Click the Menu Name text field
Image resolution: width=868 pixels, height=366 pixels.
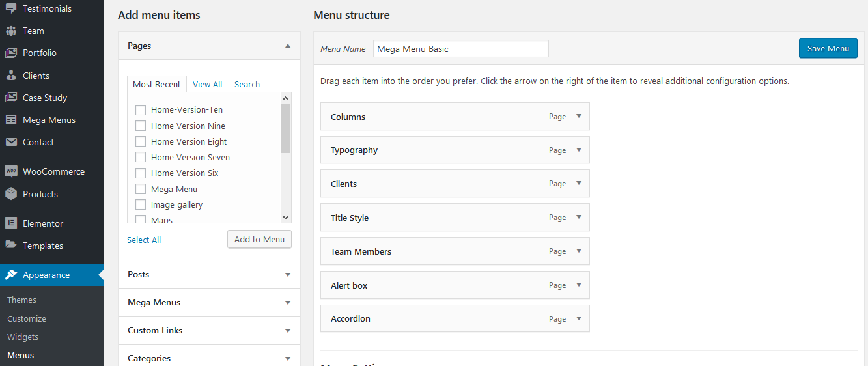(x=460, y=49)
